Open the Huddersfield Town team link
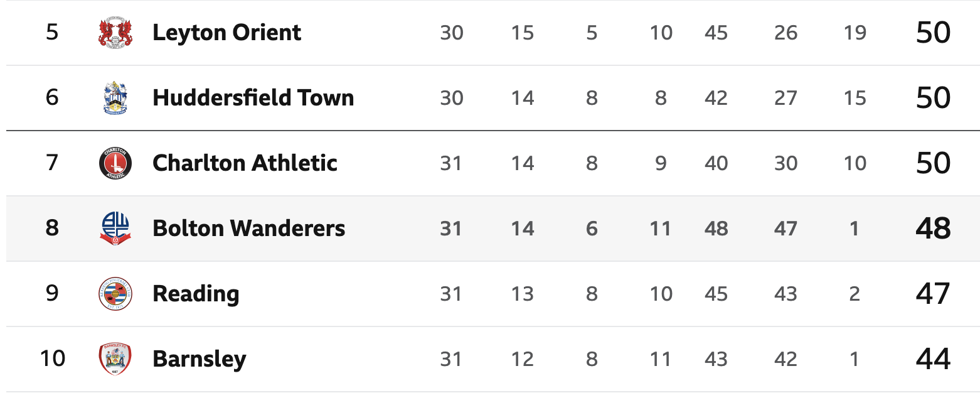This screenshot has width=980, height=393. tap(253, 98)
